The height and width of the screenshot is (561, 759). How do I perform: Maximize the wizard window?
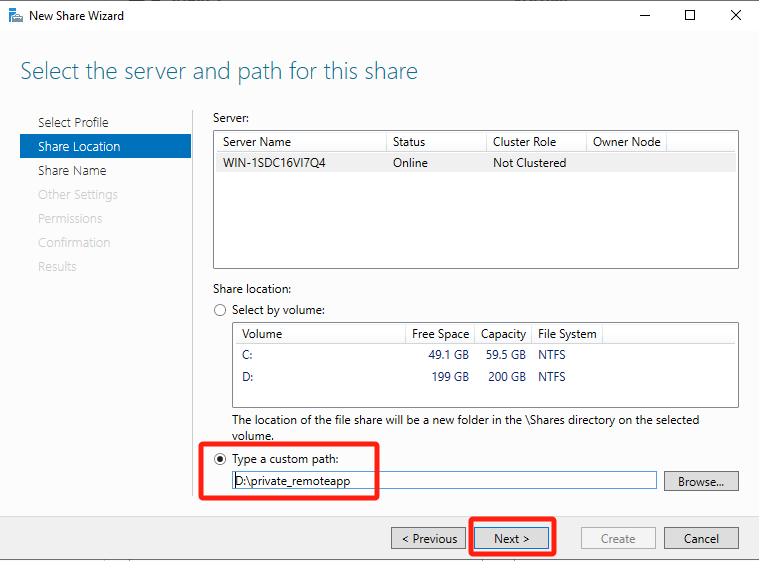tap(690, 16)
